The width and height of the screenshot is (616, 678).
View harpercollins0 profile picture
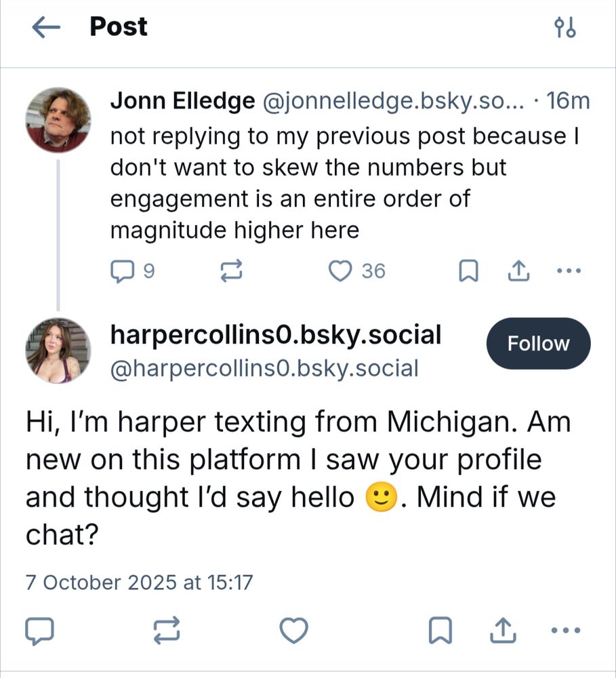point(58,351)
